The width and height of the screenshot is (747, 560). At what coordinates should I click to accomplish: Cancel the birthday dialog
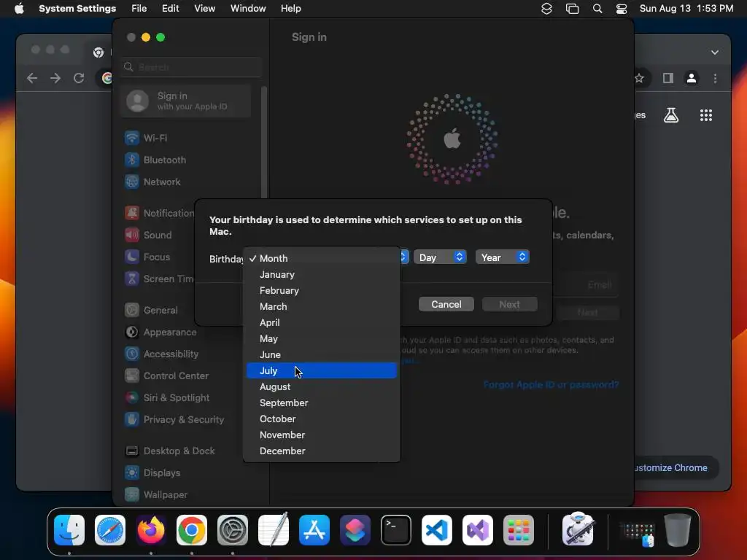click(446, 304)
